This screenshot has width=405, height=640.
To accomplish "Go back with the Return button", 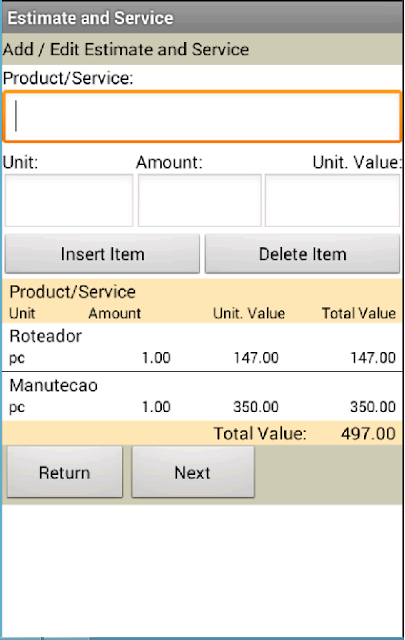I will tap(65, 472).
